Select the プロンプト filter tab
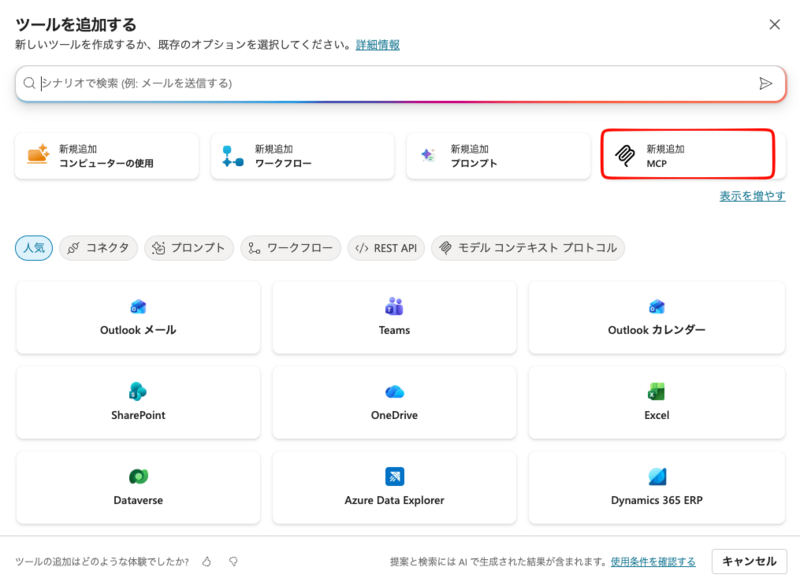 coord(189,248)
